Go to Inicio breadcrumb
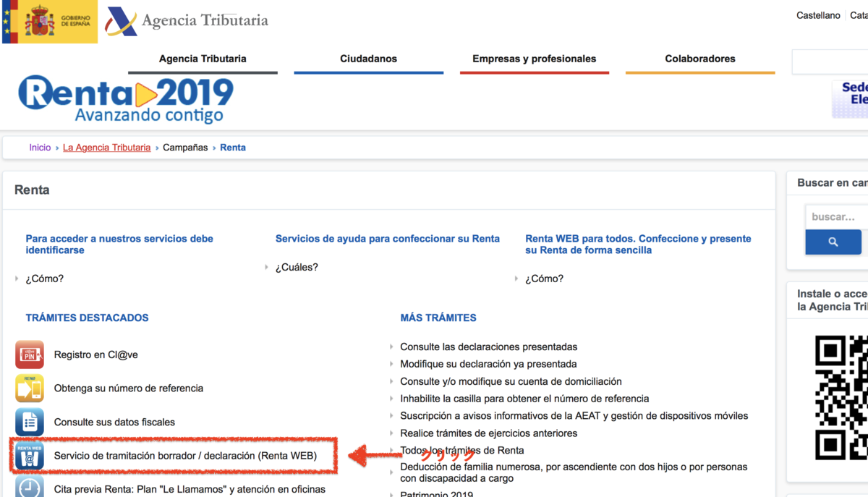Viewport: 868px width, 497px height. click(40, 148)
